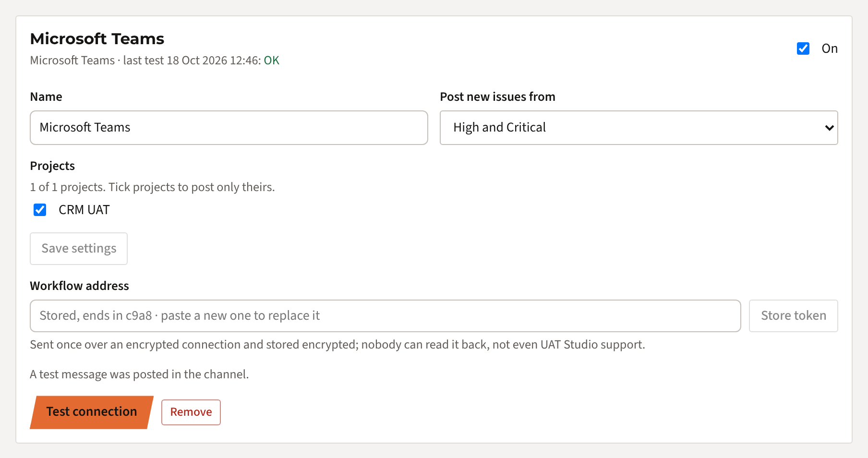This screenshot has height=458, width=868.
Task: Click the Post new issues from label
Action: tap(498, 97)
